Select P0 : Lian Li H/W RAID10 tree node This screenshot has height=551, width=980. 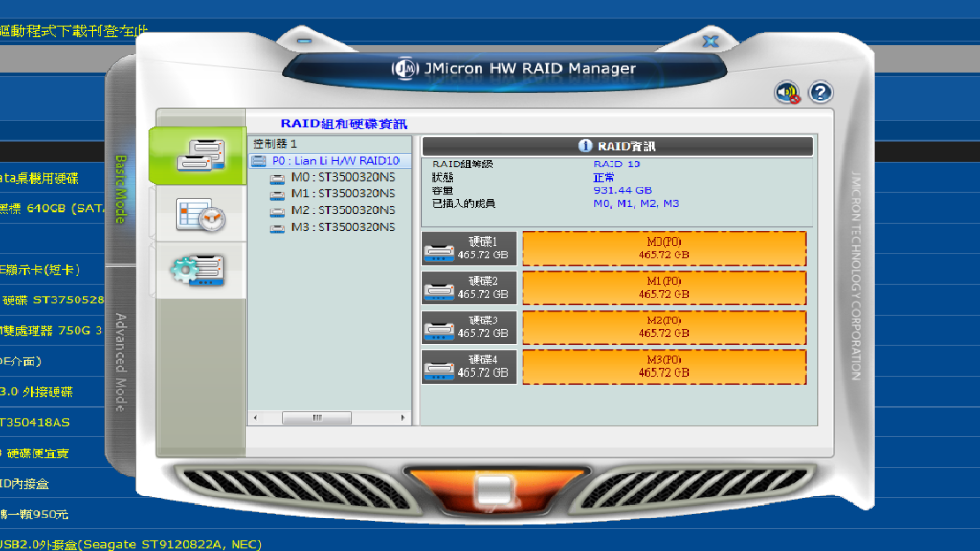[x=336, y=161]
